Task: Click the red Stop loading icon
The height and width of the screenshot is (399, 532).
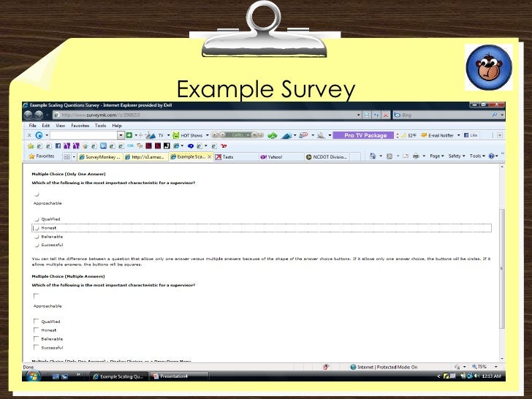Action: (x=386, y=115)
